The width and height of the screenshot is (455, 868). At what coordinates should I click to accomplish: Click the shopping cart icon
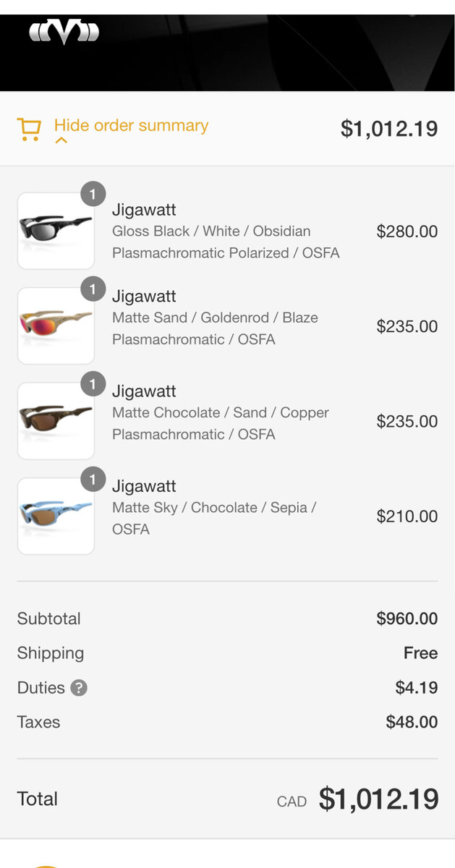click(29, 129)
